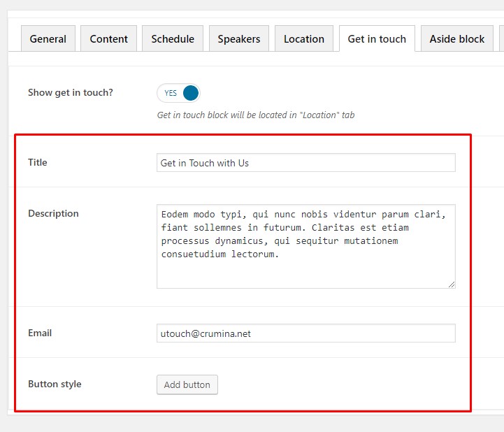Click the Show get in touch? label
The image size is (504, 432).
70,92
